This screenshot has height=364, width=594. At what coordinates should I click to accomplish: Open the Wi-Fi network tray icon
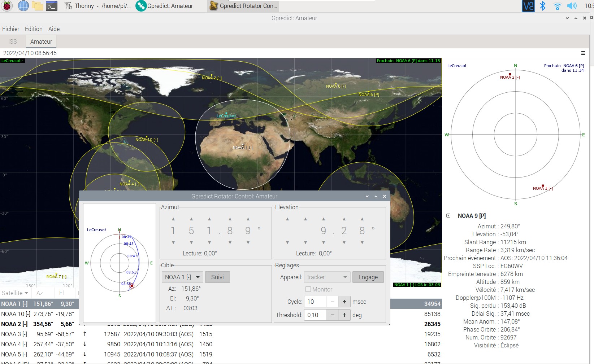[557, 6]
